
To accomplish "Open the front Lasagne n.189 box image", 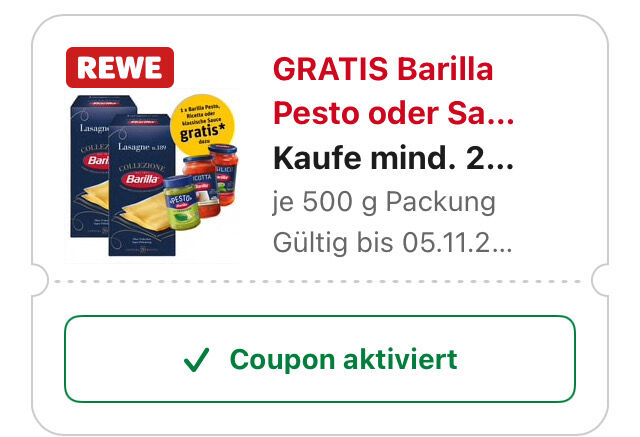I will [x=142, y=185].
